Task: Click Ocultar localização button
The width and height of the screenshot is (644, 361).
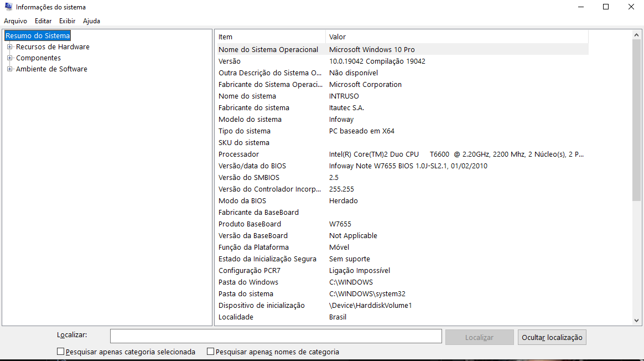Action: [552, 337]
